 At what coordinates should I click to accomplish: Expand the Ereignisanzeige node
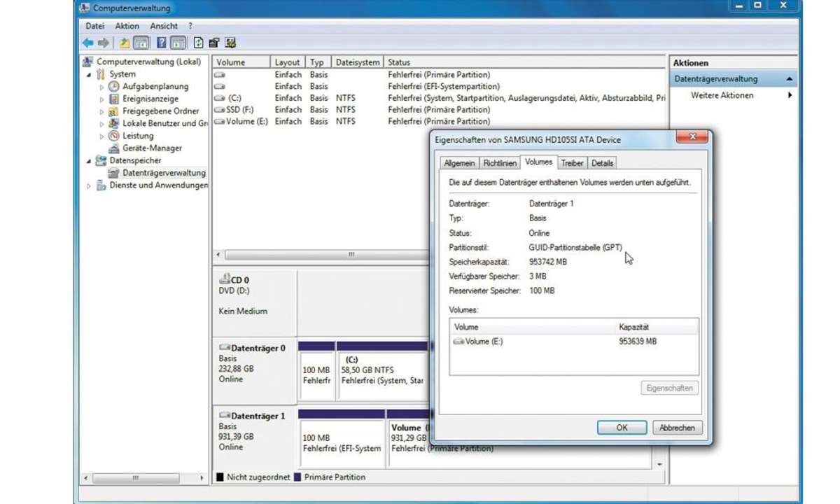(101, 99)
